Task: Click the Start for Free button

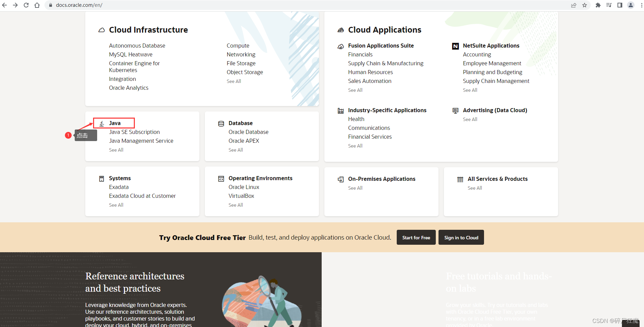Action: [x=416, y=237]
